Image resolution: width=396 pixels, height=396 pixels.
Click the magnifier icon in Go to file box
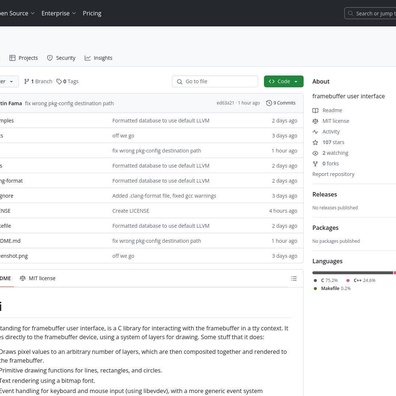[x=179, y=82]
